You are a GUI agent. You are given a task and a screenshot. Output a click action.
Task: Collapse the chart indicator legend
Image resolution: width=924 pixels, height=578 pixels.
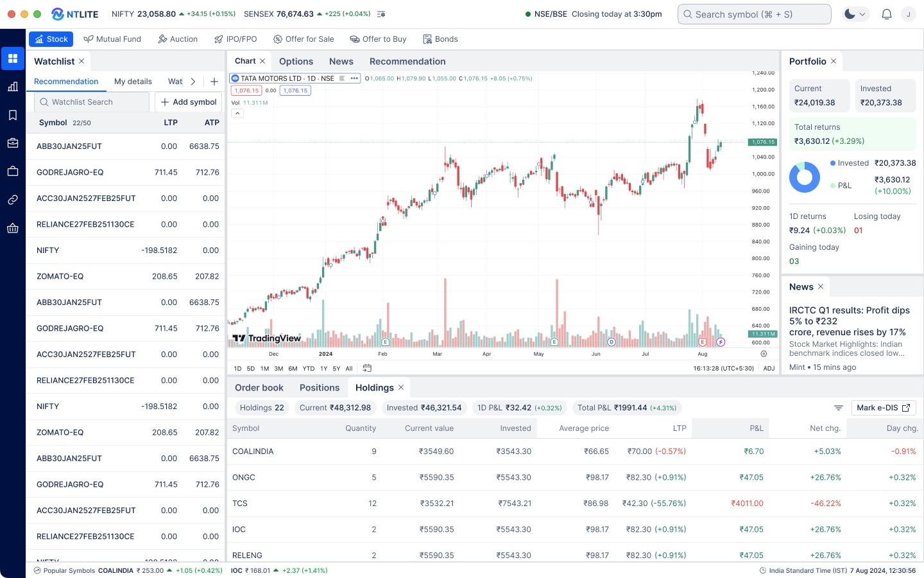[237, 113]
